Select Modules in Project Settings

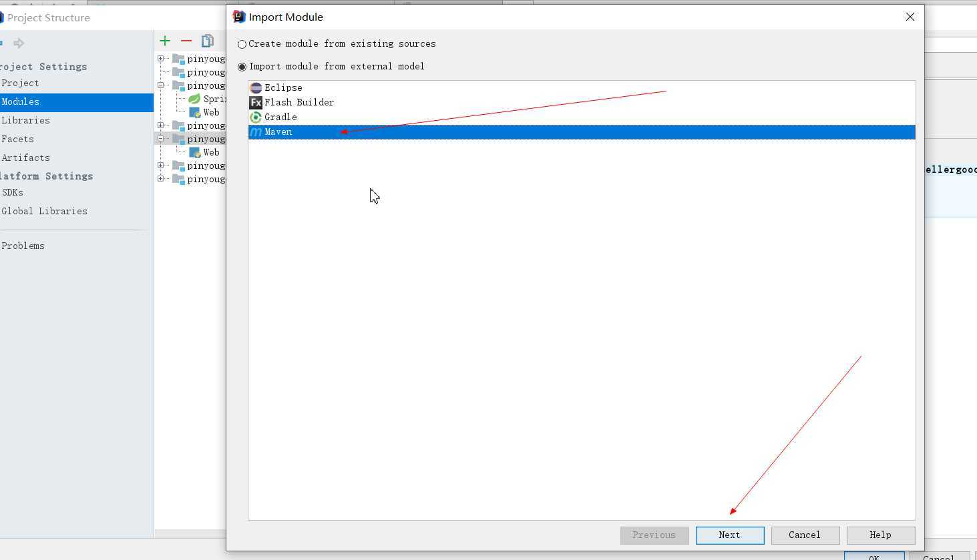77,102
